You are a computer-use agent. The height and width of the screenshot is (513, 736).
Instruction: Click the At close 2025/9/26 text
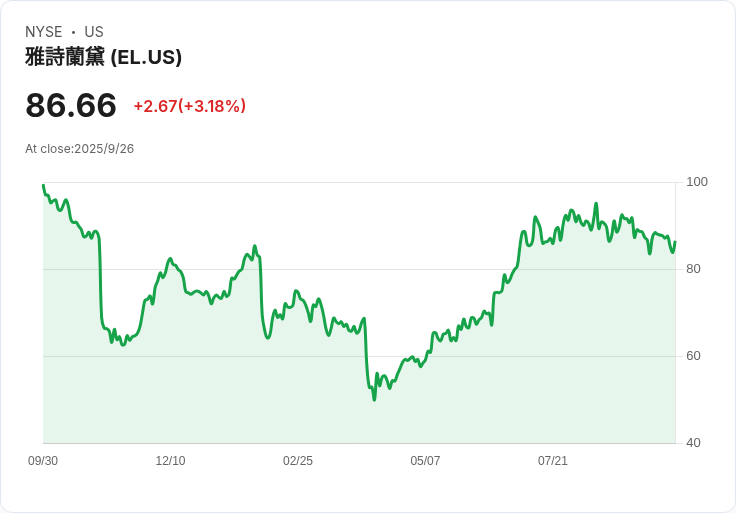coord(80,149)
